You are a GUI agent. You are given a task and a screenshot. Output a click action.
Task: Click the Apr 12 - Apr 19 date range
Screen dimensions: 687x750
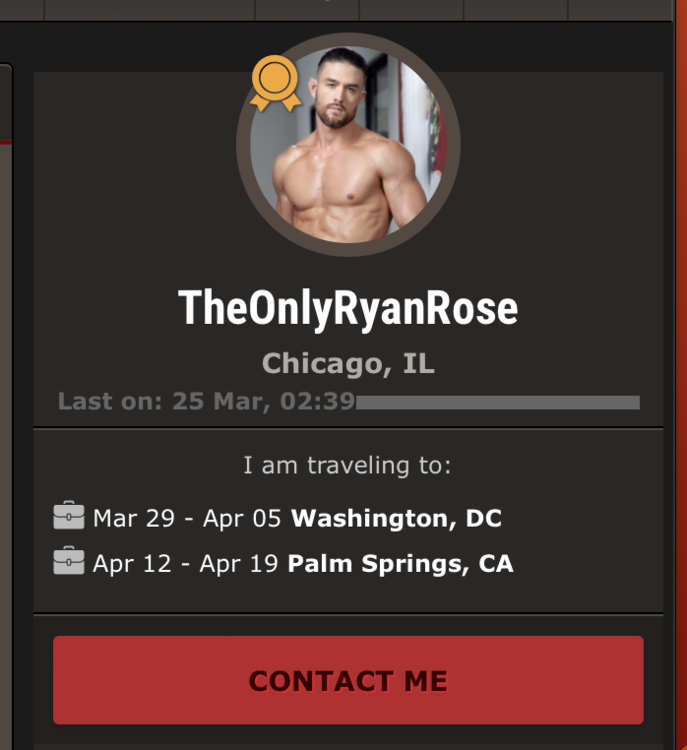(186, 563)
